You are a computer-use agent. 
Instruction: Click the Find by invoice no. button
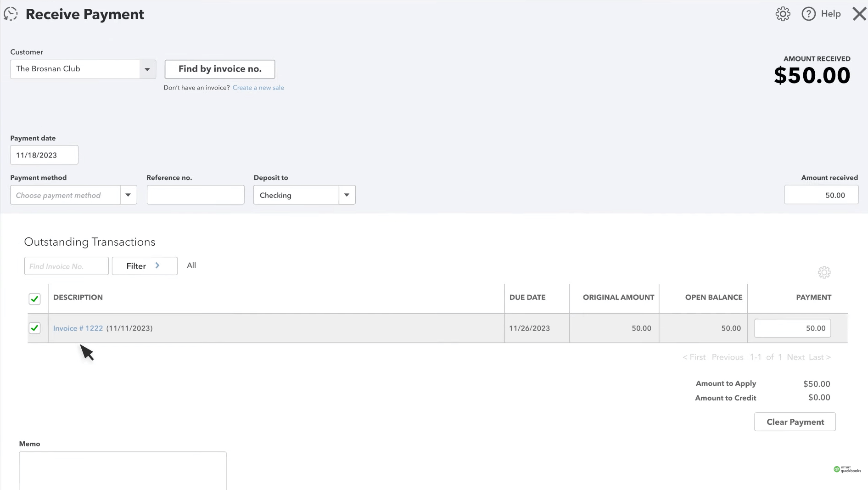pyautogui.click(x=219, y=69)
